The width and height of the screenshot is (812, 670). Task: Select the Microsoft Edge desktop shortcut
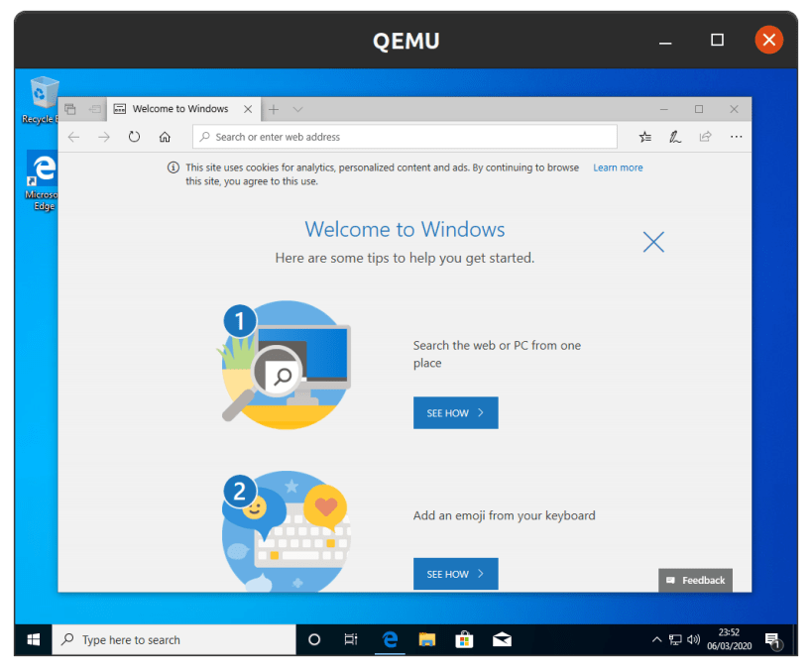(x=43, y=181)
